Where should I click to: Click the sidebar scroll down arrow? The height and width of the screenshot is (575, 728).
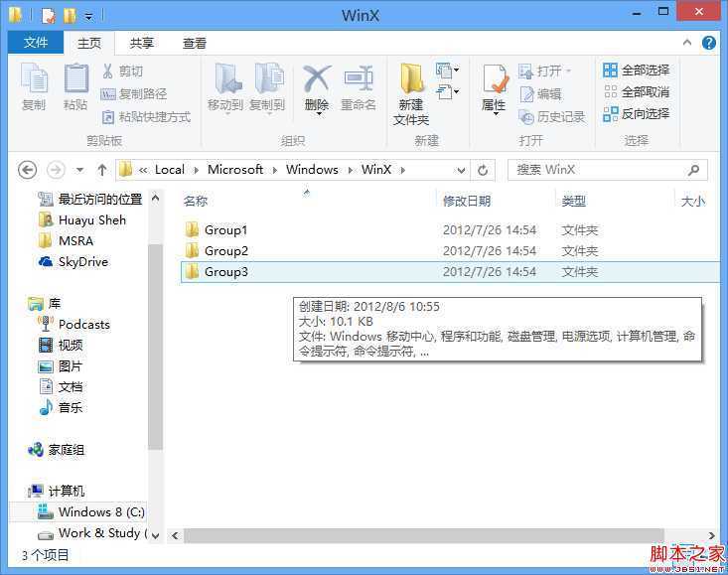(x=156, y=535)
